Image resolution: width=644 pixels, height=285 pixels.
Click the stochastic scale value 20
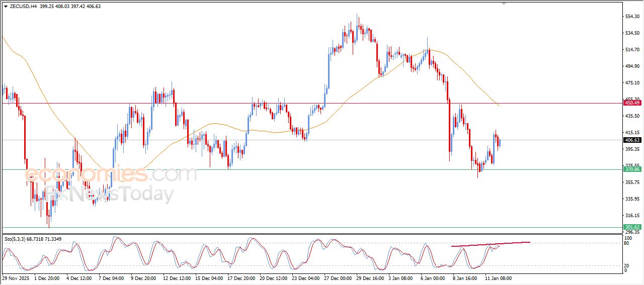[627, 265]
